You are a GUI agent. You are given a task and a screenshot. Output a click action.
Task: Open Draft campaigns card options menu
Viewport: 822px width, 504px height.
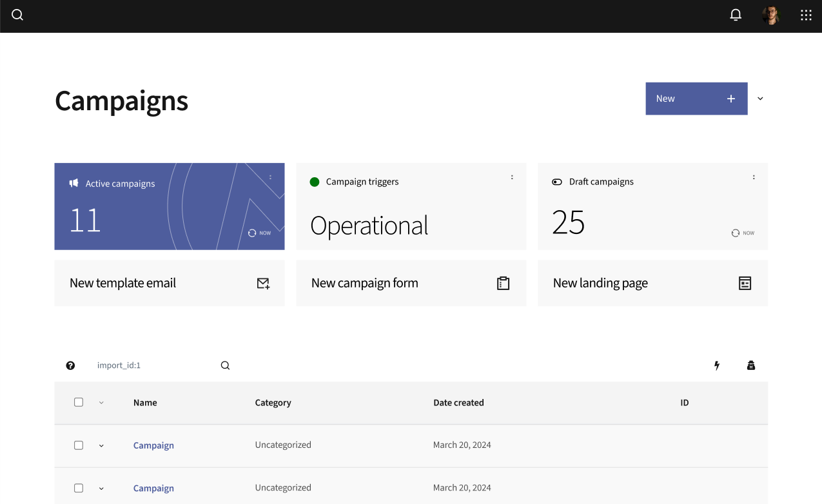pyautogui.click(x=754, y=177)
